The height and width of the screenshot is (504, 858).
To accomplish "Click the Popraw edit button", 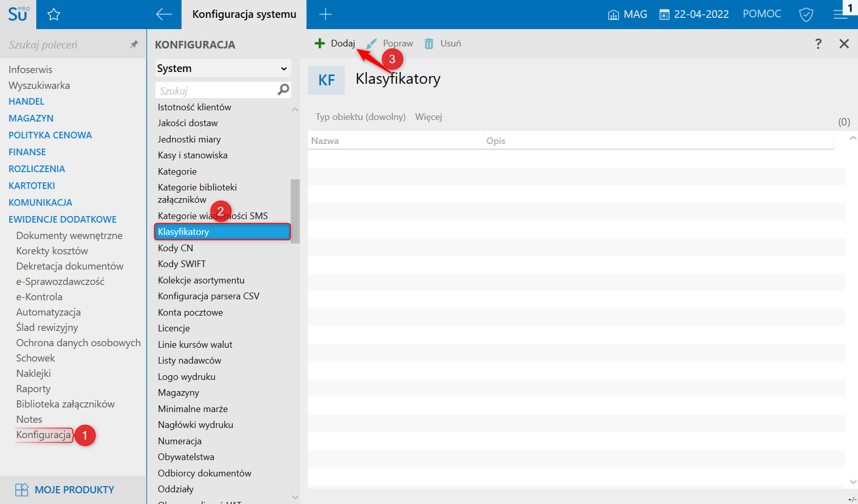I will (390, 43).
